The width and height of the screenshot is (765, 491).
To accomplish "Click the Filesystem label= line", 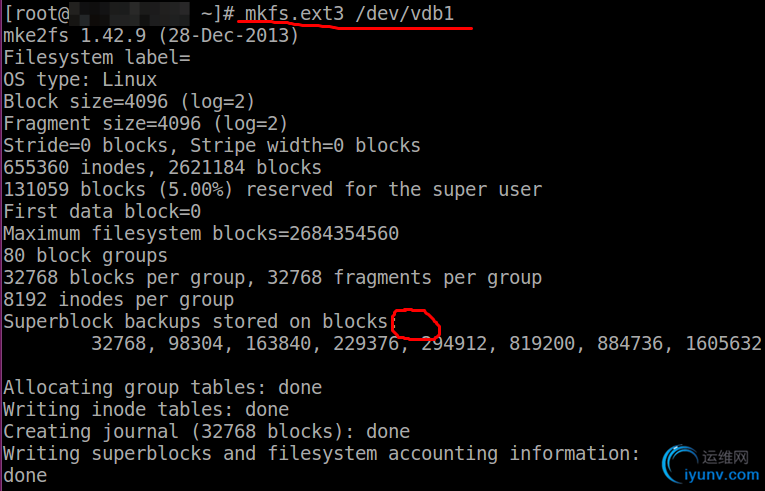I will point(97,58).
